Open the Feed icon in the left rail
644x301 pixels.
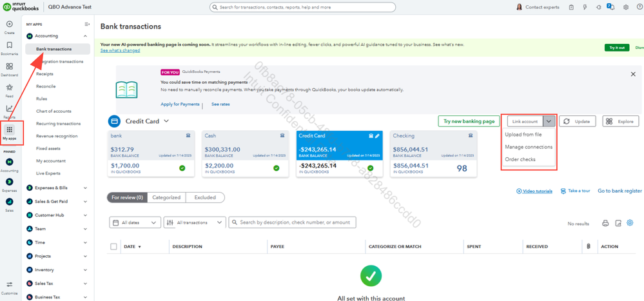10,87
